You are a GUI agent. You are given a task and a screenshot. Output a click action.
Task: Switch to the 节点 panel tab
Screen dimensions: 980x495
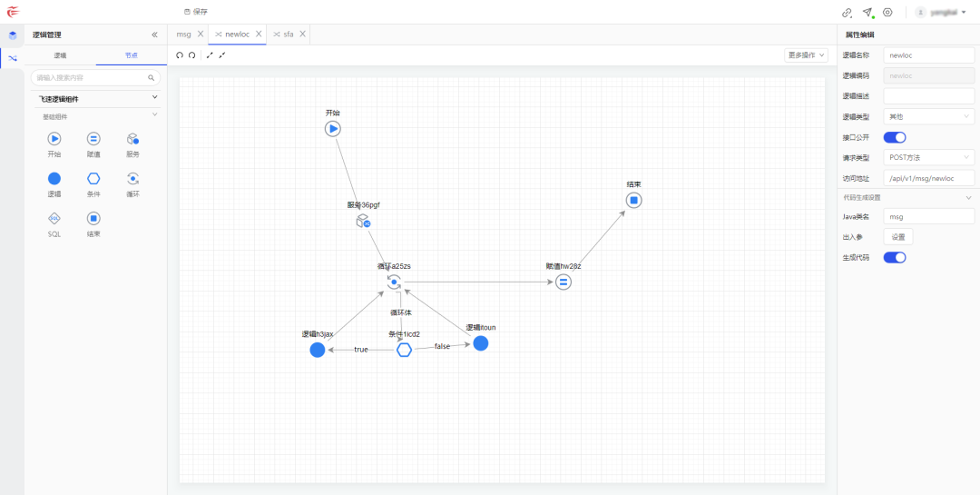tap(132, 55)
